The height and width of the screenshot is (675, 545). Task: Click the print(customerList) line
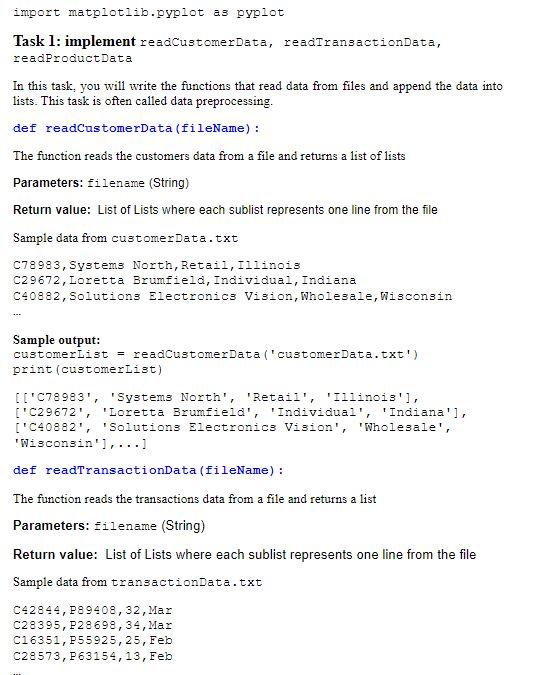pyautogui.click(x=88, y=369)
